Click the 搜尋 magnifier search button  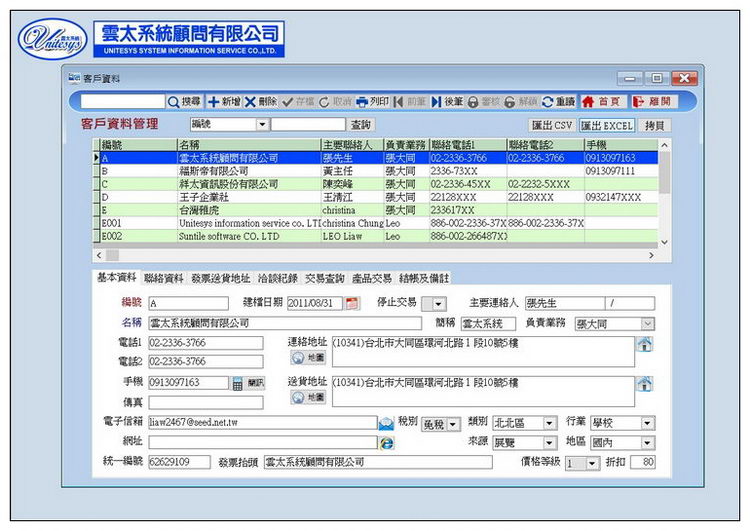tap(184, 101)
